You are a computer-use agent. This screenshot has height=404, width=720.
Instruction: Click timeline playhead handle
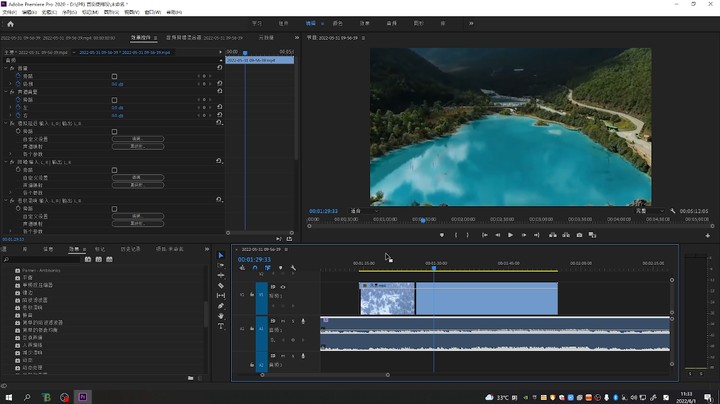[434, 267]
